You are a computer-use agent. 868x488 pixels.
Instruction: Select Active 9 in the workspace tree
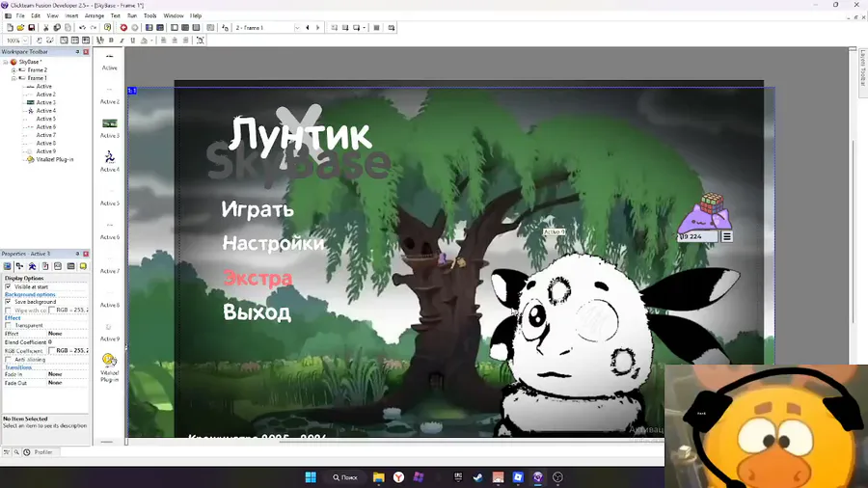click(x=45, y=151)
